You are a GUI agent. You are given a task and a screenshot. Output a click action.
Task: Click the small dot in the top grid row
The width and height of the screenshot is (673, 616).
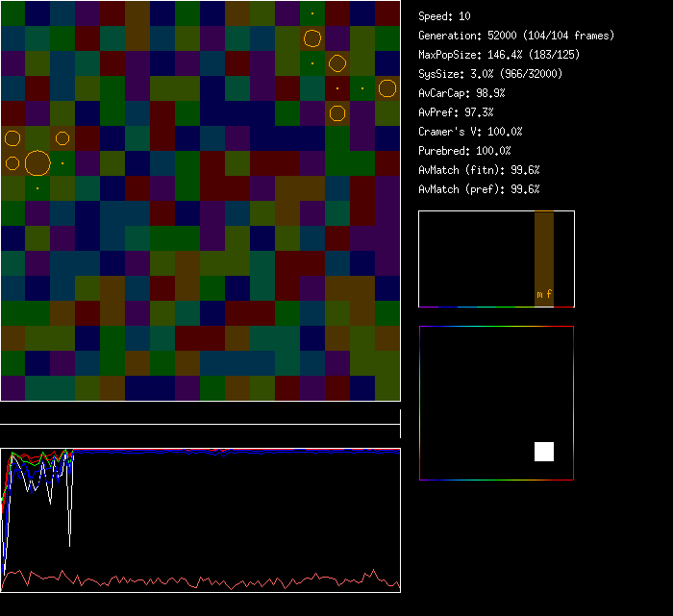coord(312,13)
